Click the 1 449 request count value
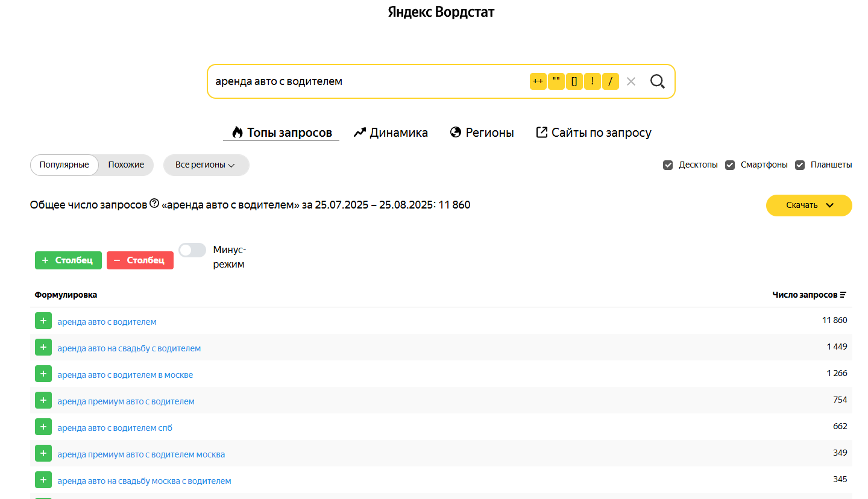Image resolution: width=868 pixels, height=499 pixels. (837, 347)
